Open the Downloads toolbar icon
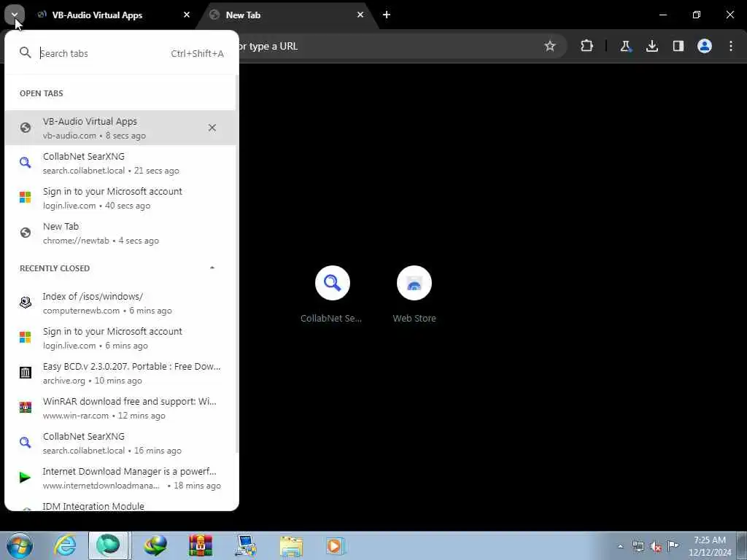 point(651,46)
